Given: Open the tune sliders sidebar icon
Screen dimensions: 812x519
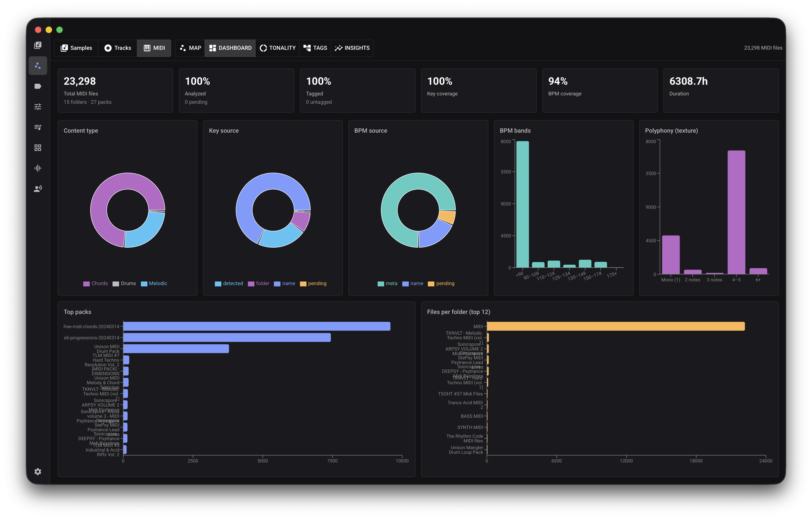Looking at the screenshot, I should 38,107.
